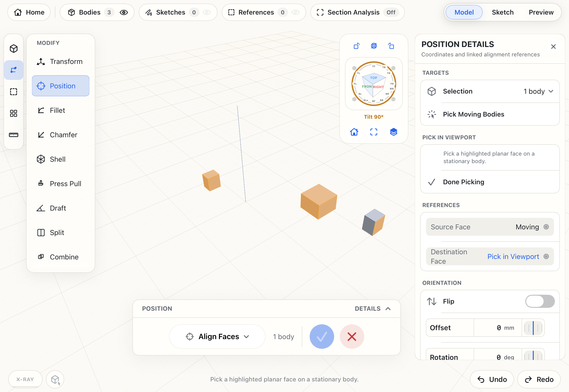Open the layers stack icon in view panel

click(x=394, y=132)
